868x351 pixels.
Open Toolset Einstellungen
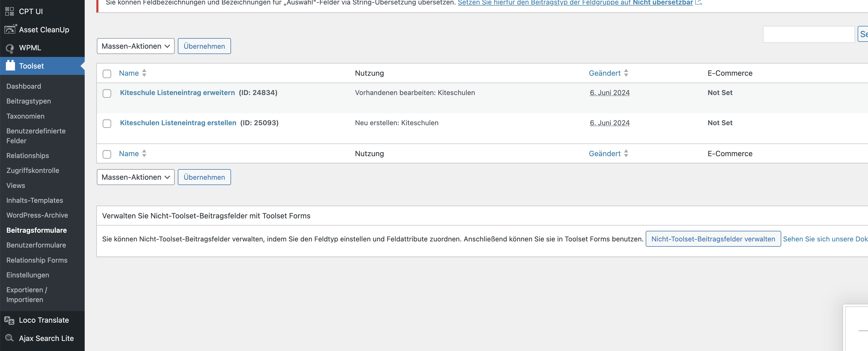(x=28, y=275)
